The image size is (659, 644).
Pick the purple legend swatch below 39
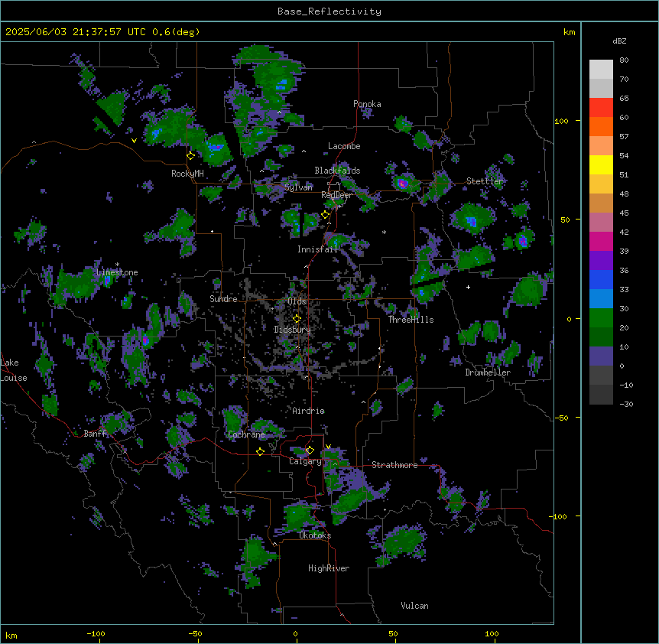coord(601,260)
